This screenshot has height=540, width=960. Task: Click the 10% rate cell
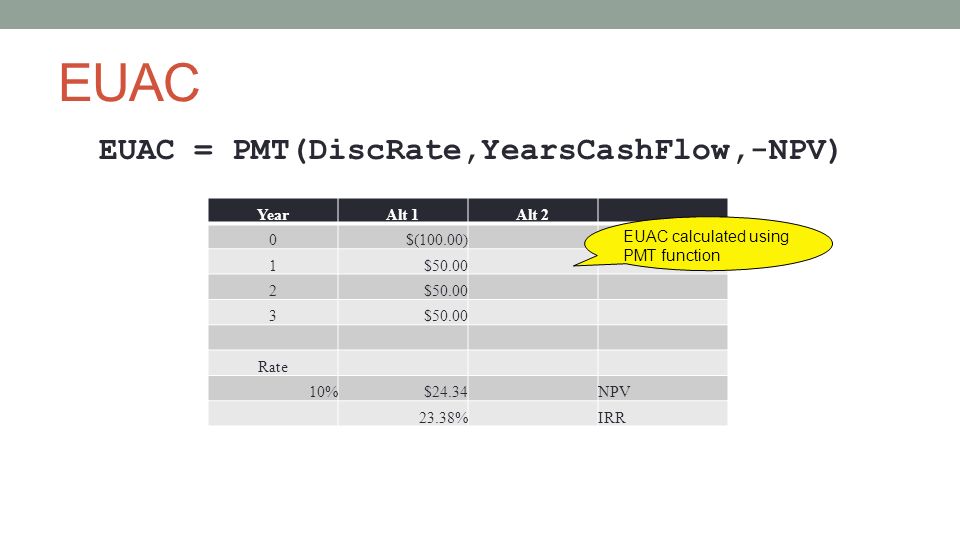[x=273, y=389]
